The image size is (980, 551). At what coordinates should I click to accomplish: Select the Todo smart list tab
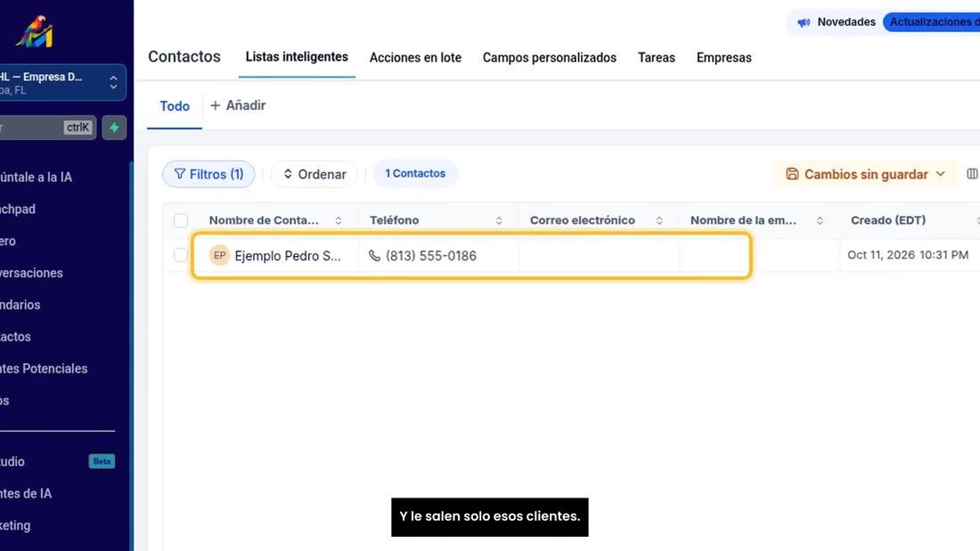(x=175, y=106)
